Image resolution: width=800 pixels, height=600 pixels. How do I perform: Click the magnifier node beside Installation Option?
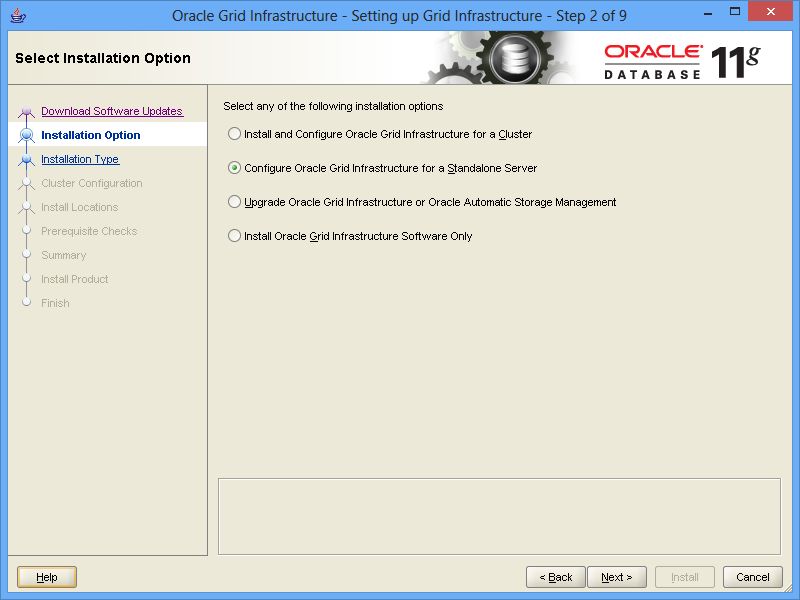pos(28,135)
